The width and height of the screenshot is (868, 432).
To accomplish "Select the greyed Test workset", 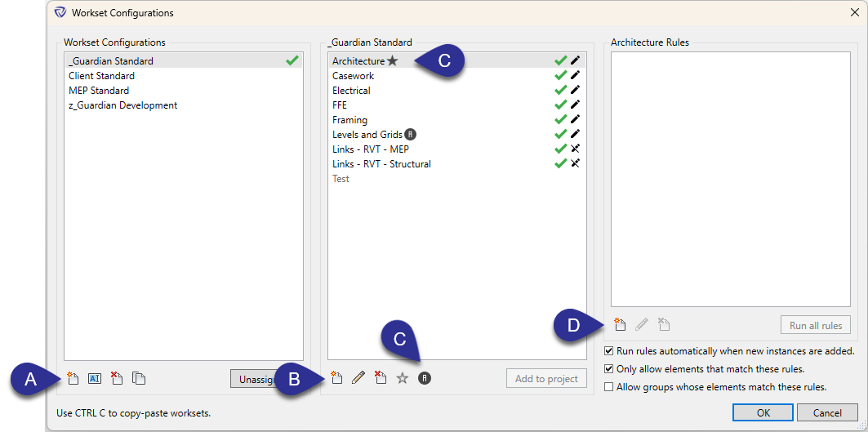I will tap(456, 179).
